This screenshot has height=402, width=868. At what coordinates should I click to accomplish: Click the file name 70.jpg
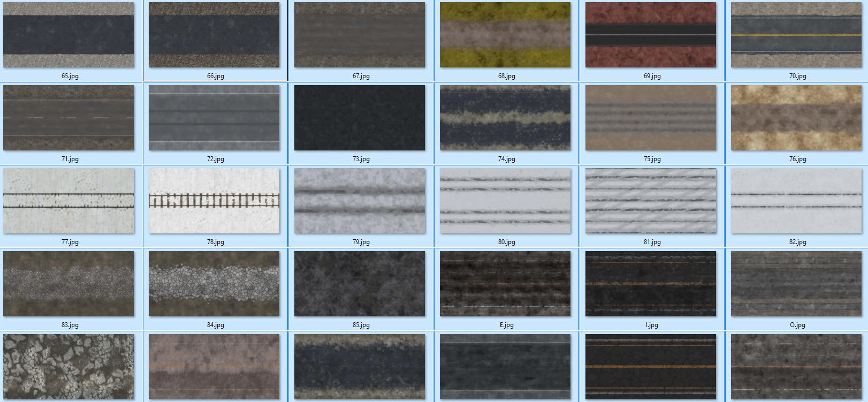pos(798,76)
